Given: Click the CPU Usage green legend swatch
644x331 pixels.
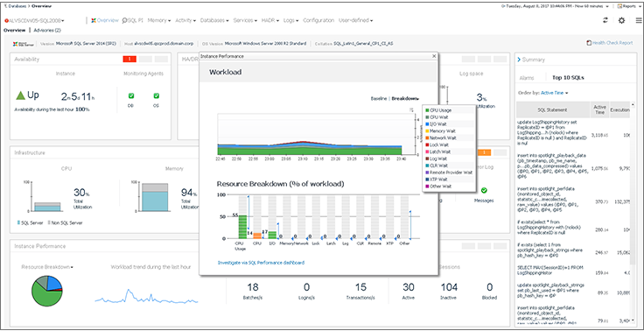Looking at the screenshot, I should [x=428, y=110].
